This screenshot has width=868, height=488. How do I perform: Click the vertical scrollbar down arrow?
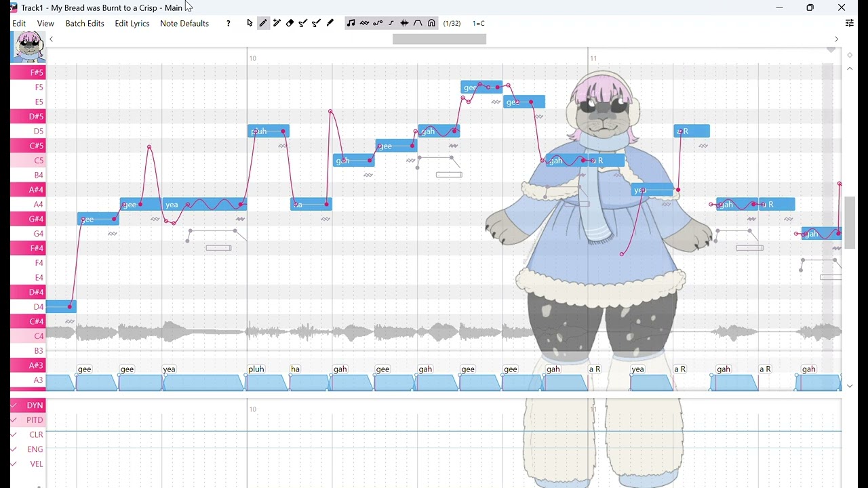tap(850, 386)
